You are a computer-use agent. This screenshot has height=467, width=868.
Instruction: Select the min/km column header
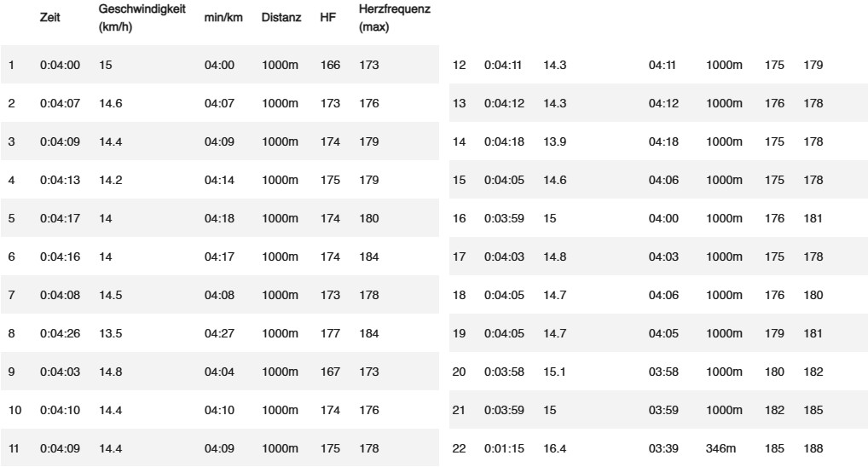click(x=219, y=18)
